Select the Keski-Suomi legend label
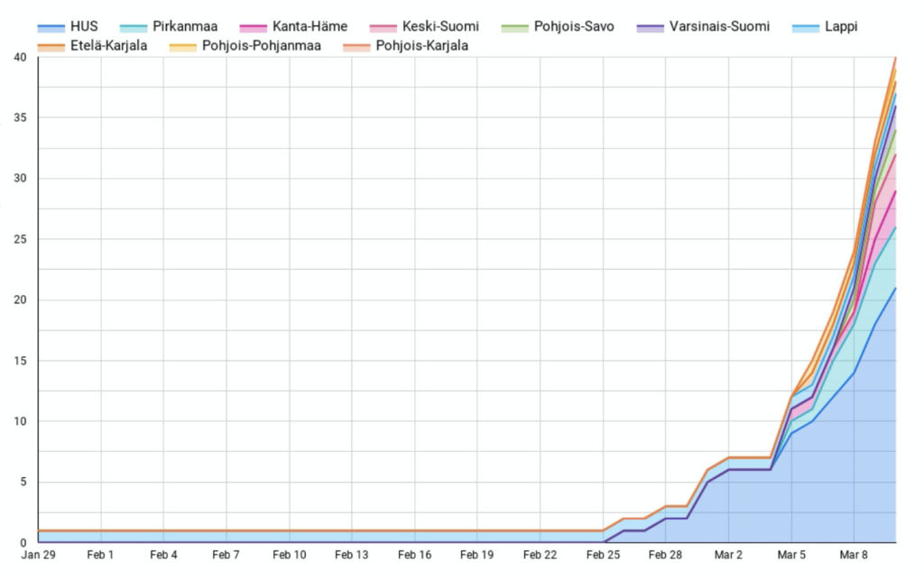Image resolution: width=924 pixels, height=580 pixels. 440,26
